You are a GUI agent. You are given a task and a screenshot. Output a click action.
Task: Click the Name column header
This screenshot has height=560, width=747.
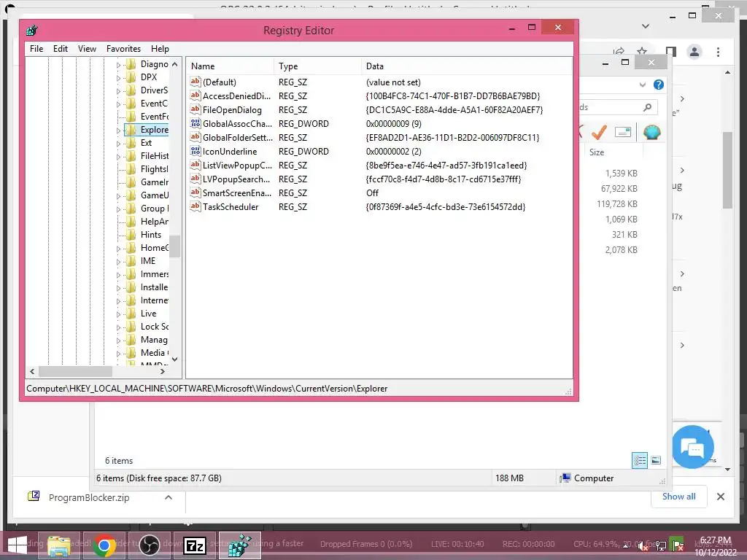tap(230, 66)
